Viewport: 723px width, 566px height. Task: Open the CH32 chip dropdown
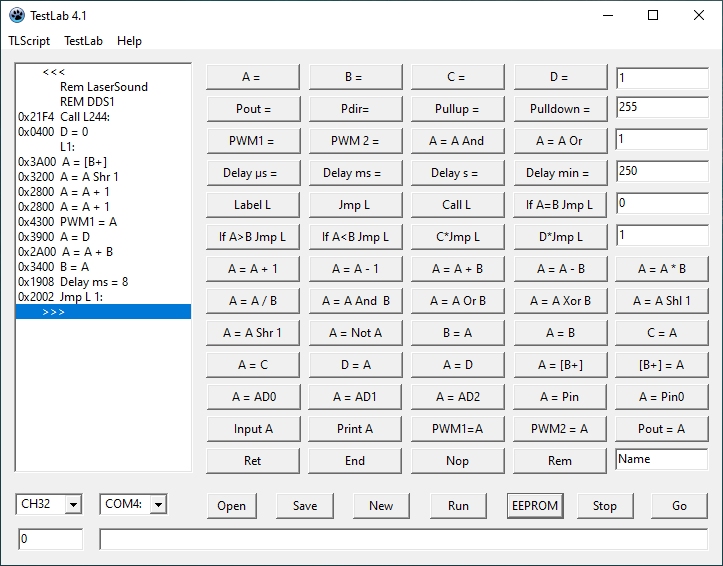tap(72, 505)
